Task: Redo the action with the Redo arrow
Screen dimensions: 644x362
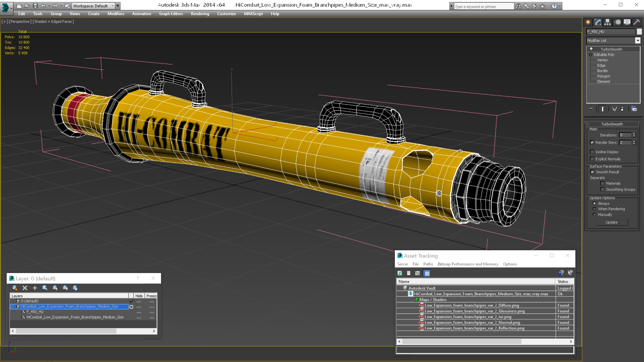Action: 55,6
